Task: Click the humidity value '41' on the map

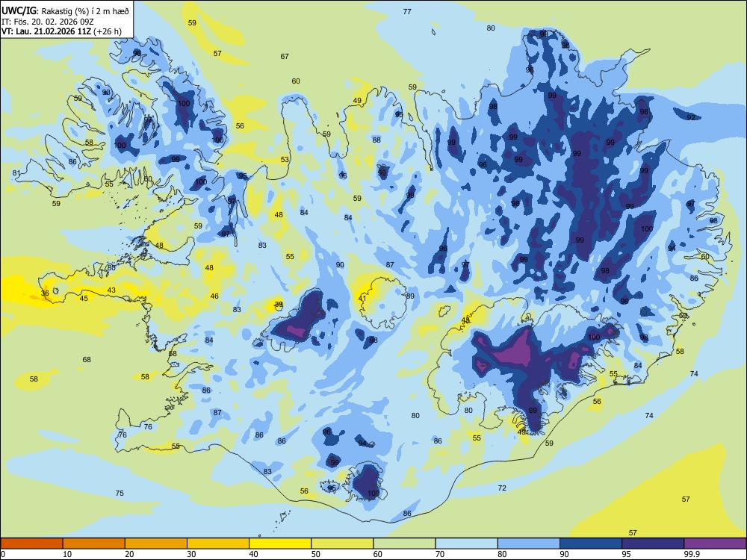Action: pyautogui.click(x=362, y=299)
